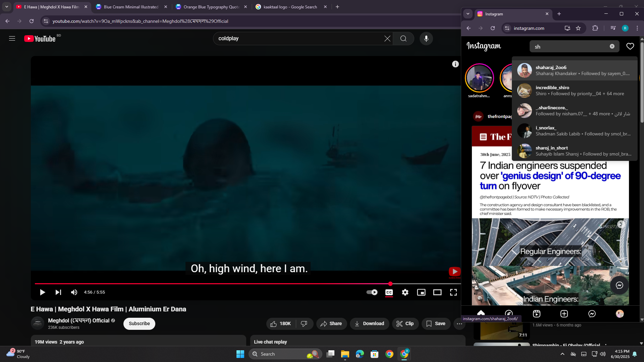The image size is (644, 362).
Task: Open File Explorer from taskbar
Action: 345,354
